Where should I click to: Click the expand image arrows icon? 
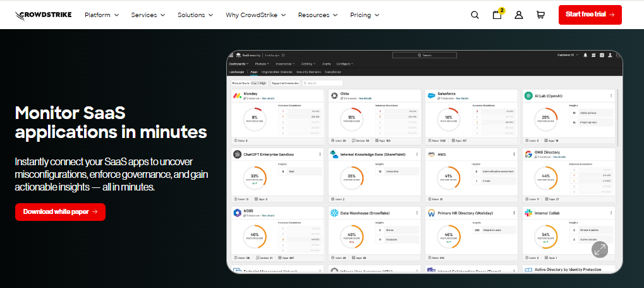pyautogui.click(x=600, y=249)
